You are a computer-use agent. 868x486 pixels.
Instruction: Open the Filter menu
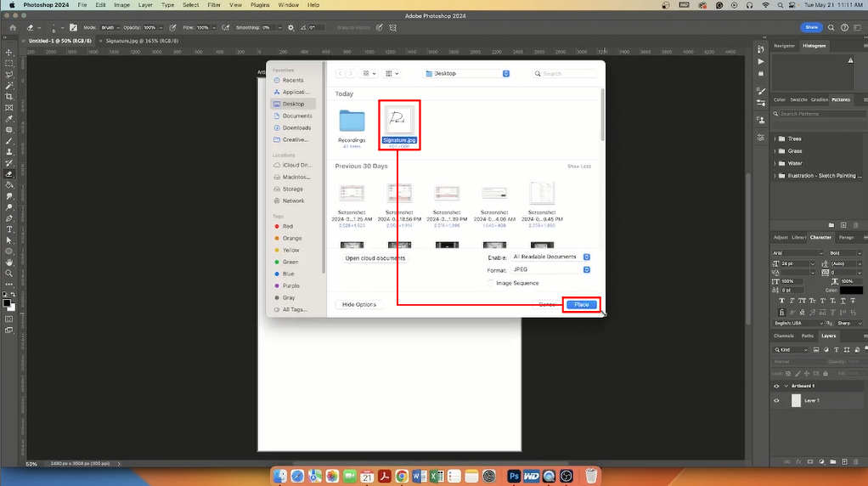pyautogui.click(x=214, y=5)
